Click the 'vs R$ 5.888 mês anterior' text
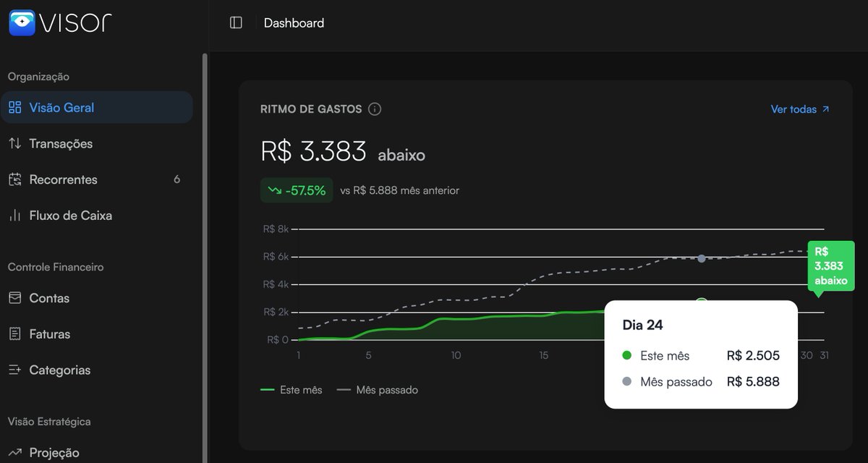The width and height of the screenshot is (868, 463). click(400, 191)
